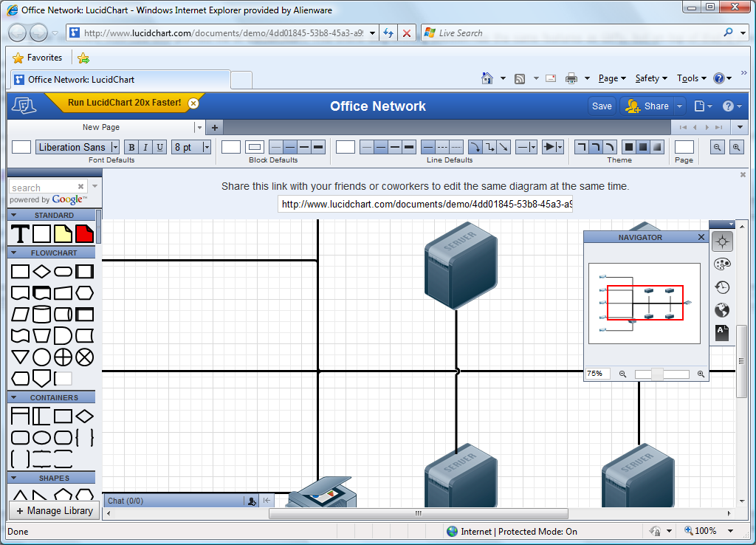Image resolution: width=756 pixels, height=545 pixels.
Task: Toggle bold font default
Action: [x=131, y=147]
